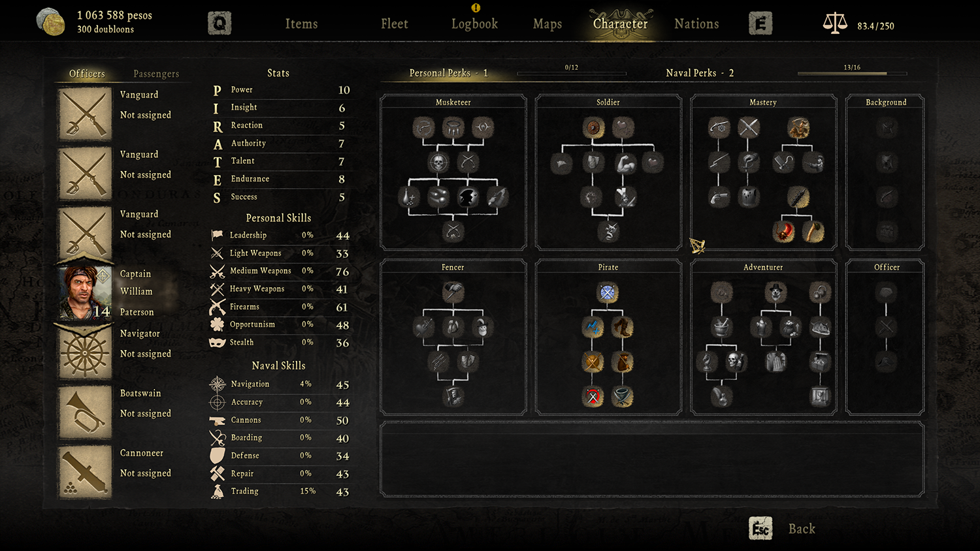Click the axe perk atop Fencer tree
The image size is (980, 551).
click(x=453, y=292)
